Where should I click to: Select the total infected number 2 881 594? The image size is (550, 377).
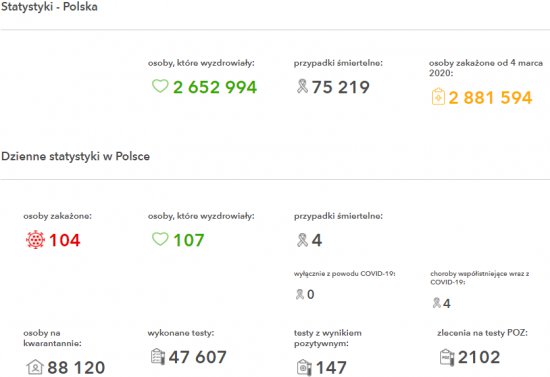click(x=490, y=97)
